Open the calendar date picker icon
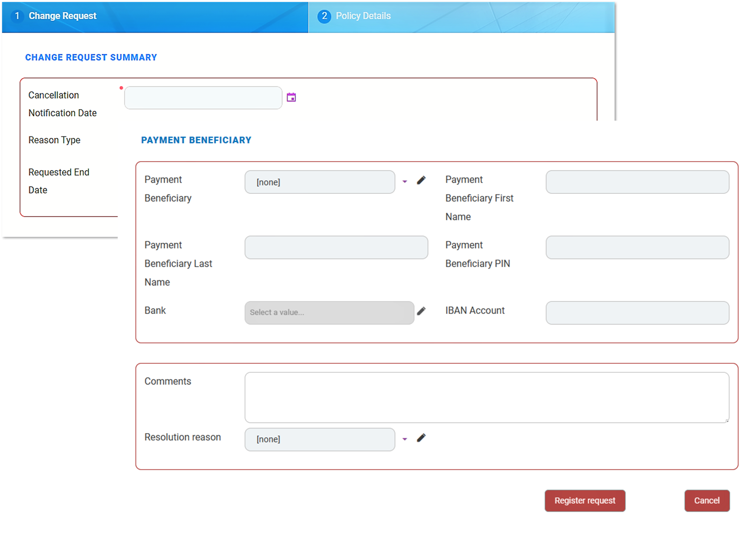756x535 pixels. 292,97
